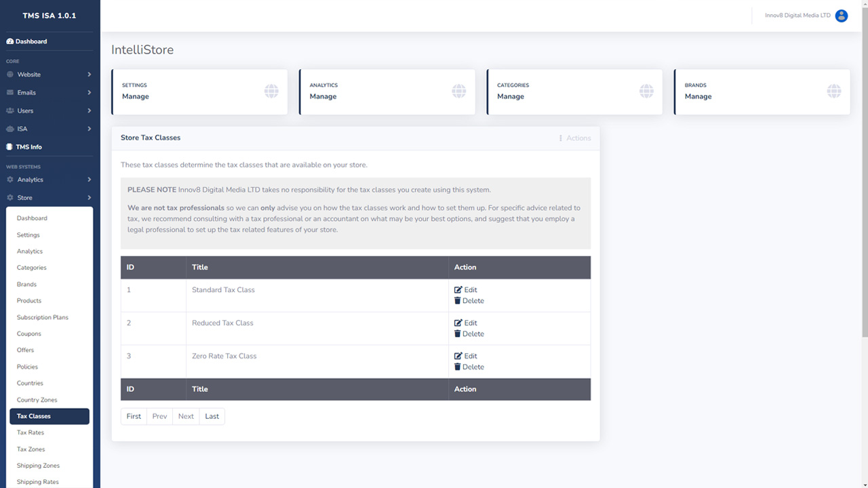Collapse the Store menu chevron
Image resolution: width=868 pixels, height=488 pixels.
coord(90,198)
